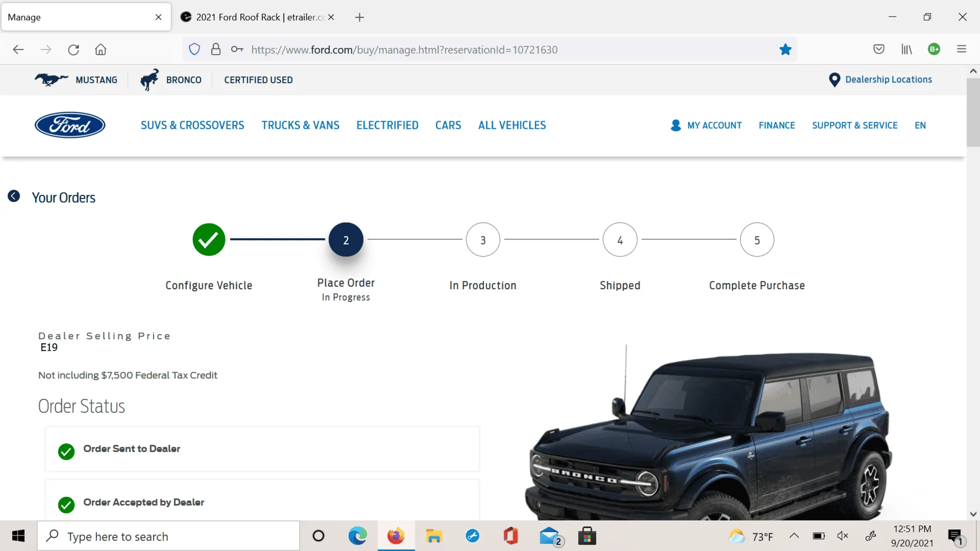Open Microsoft Store from the taskbar
Viewport: 980px width, 551px height.
587,536
